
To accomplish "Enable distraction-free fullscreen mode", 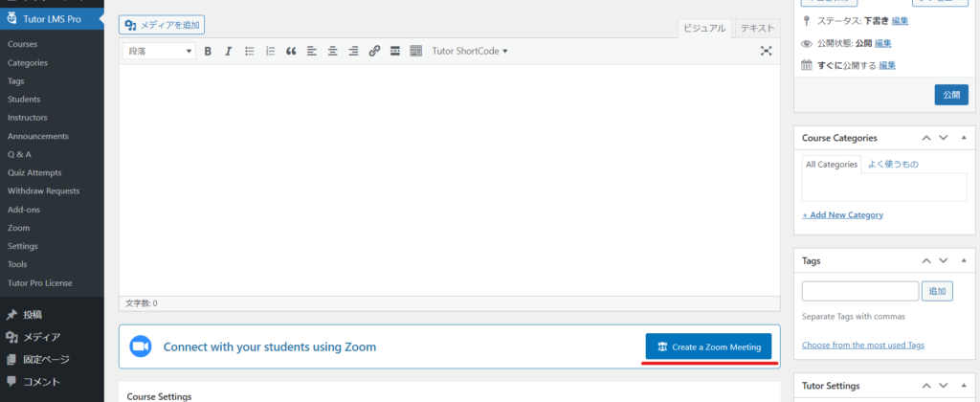I will pos(766,51).
